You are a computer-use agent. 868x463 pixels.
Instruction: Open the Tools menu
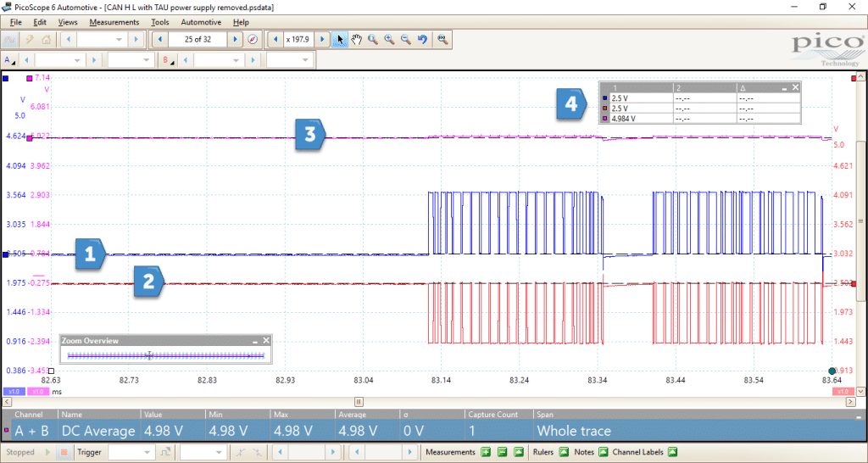tap(160, 22)
